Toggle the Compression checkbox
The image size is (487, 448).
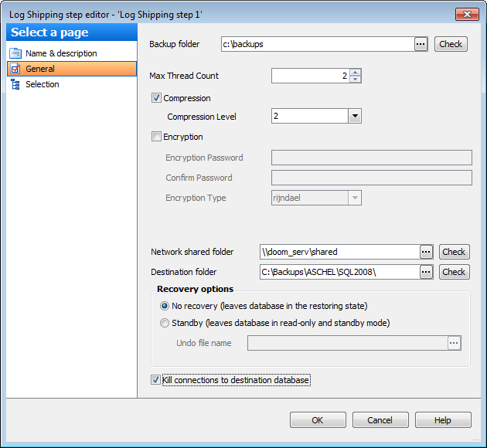click(156, 98)
